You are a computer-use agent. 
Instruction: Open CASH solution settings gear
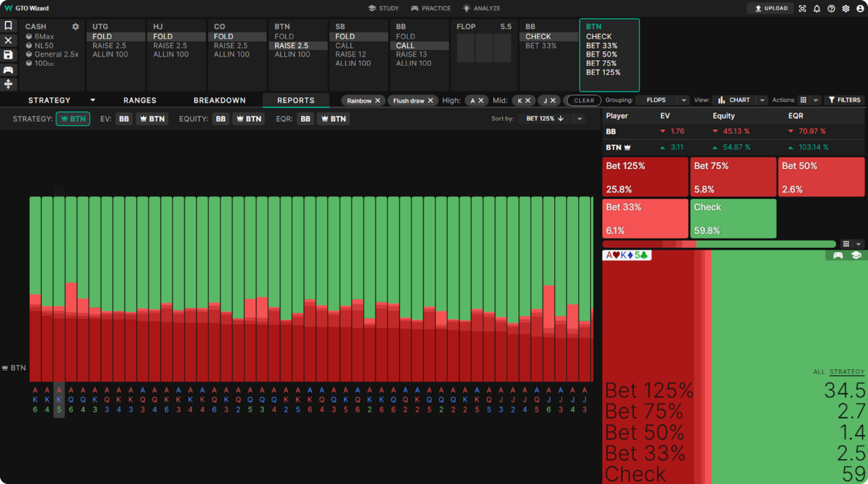pos(75,27)
